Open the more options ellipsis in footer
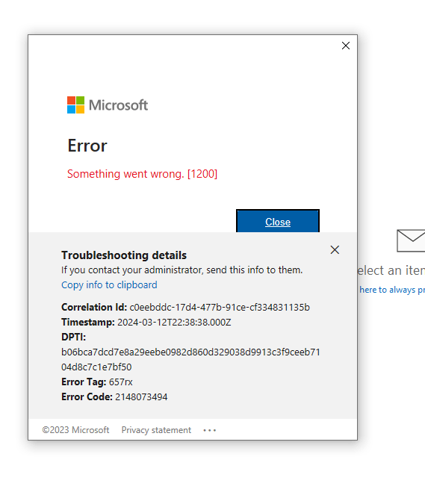This screenshot has width=425, height=504. pyautogui.click(x=210, y=430)
